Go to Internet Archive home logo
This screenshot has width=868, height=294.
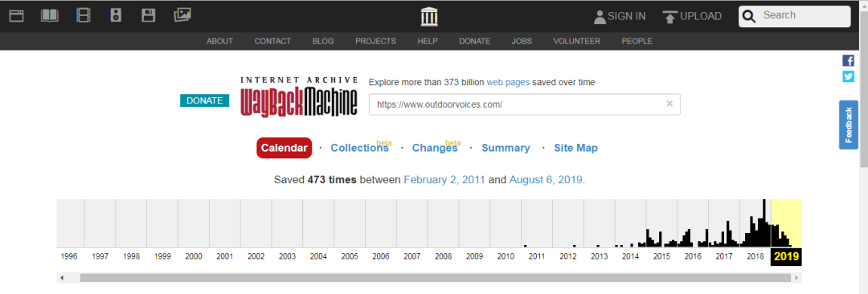point(429,17)
